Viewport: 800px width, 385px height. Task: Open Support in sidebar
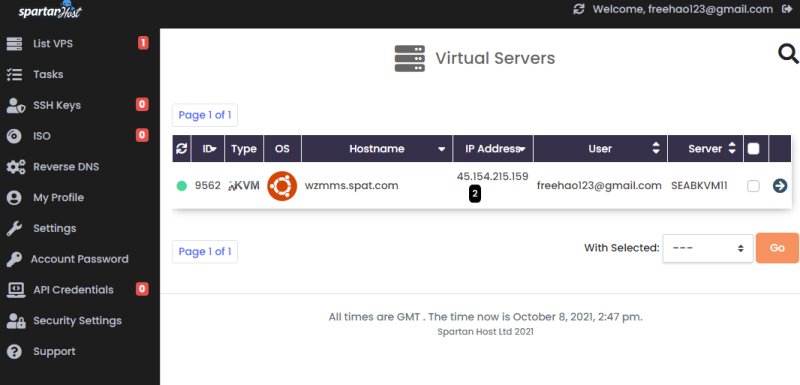click(54, 351)
